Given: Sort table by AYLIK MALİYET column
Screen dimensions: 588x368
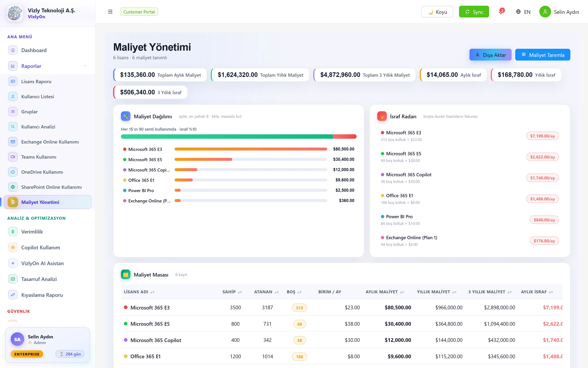Looking at the screenshot, I should (385, 292).
